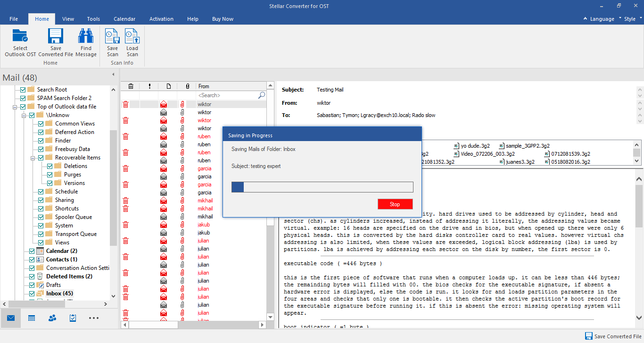Click the saving progress bar
Viewport: 644px width, 343px height.
322,187
